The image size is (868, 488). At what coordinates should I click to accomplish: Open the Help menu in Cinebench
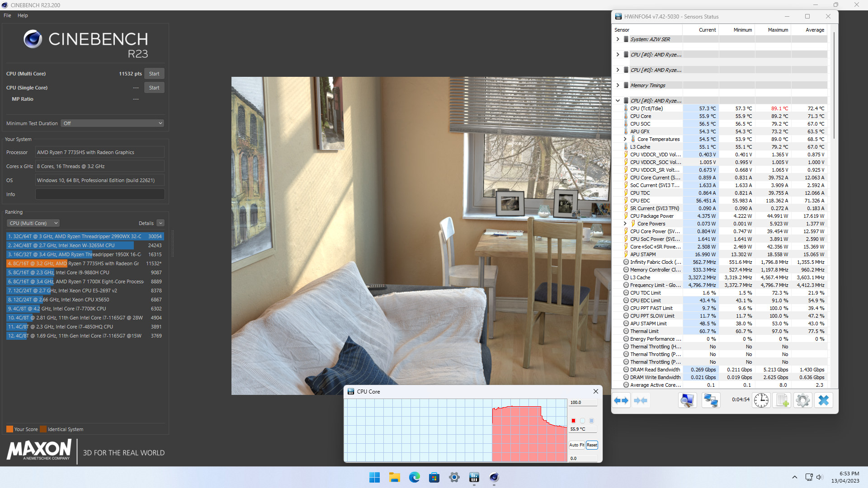click(x=23, y=15)
